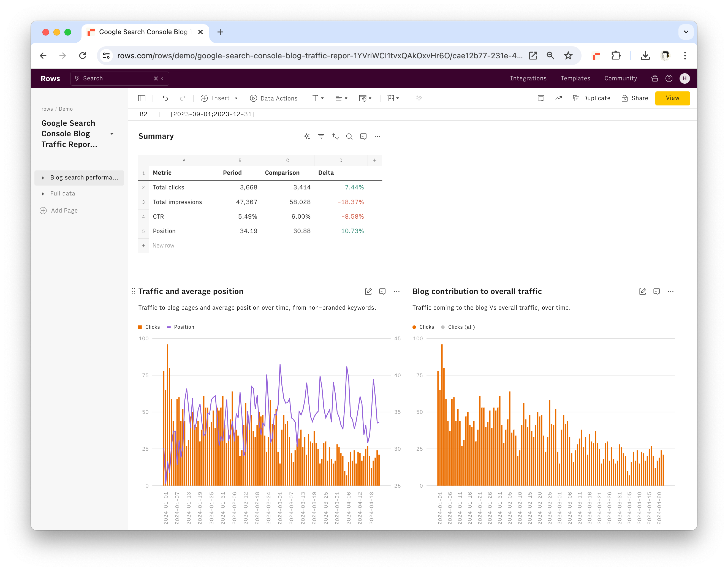Expand the Full data page
The width and height of the screenshot is (728, 571).
click(43, 194)
